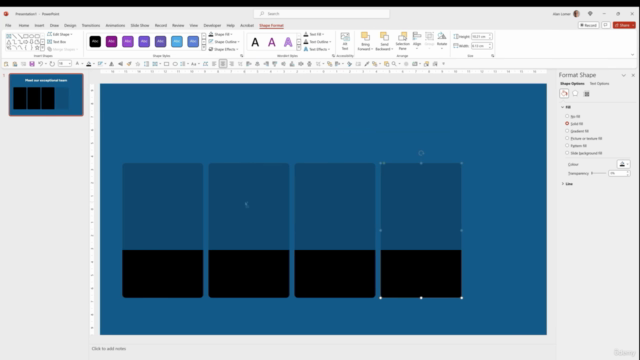Open Text Fill dropdown
The image size is (640, 360).
313,34
